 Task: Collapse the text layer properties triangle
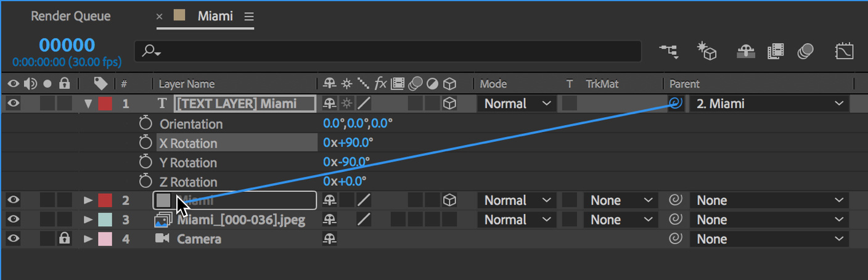point(89,104)
